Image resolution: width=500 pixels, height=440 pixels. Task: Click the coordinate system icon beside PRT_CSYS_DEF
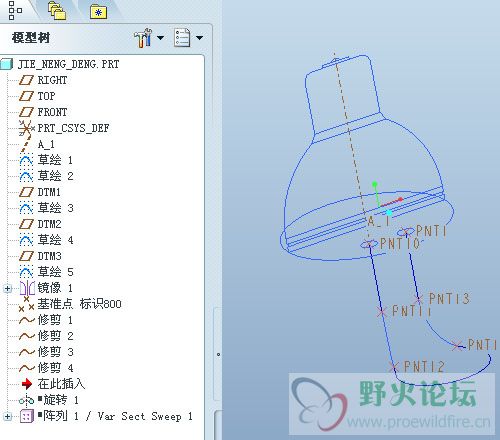click(26, 128)
